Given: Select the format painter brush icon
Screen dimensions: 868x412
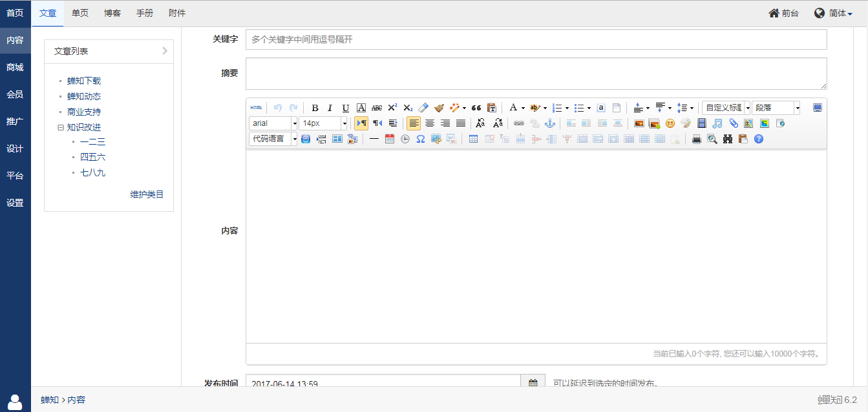Looking at the screenshot, I should pyautogui.click(x=439, y=108).
